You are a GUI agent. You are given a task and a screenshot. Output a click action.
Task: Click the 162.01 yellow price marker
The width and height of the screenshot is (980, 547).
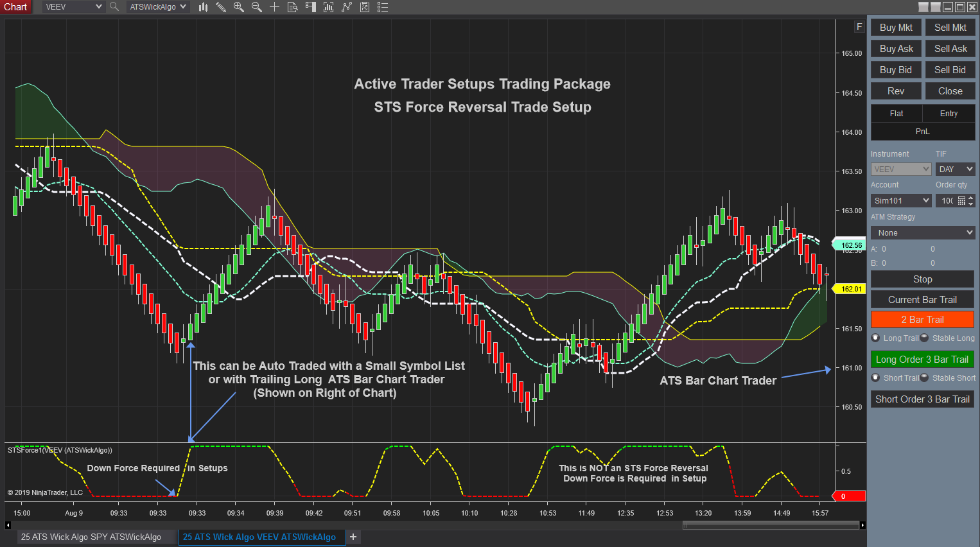(x=849, y=289)
